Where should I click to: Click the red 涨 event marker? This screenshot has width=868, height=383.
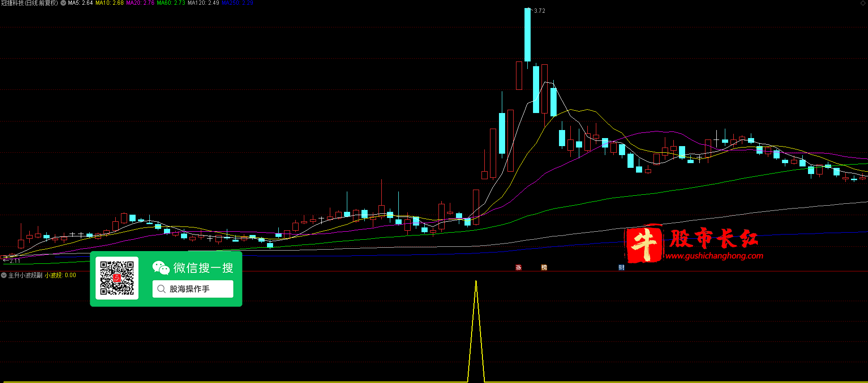point(518,268)
